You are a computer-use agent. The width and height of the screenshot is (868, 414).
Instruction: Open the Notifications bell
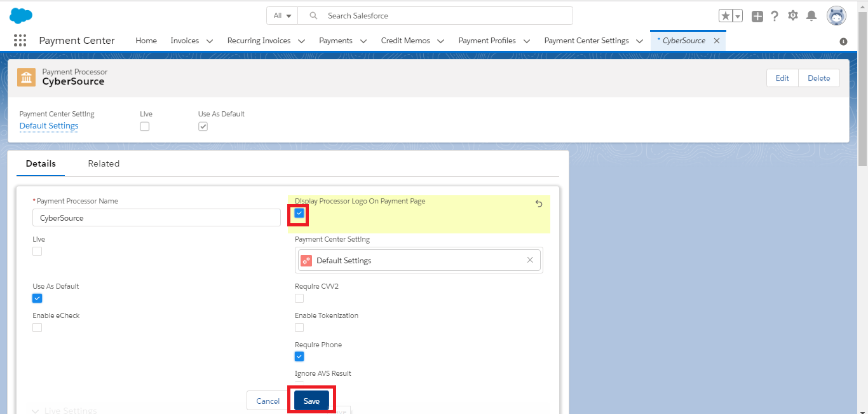pos(811,16)
